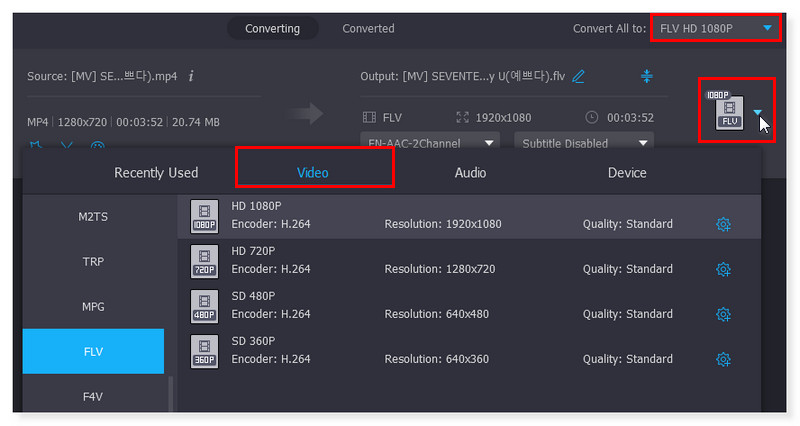Click the compress/split icon beside output name
The width and height of the screenshot is (800, 426).
click(x=646, y=76)
